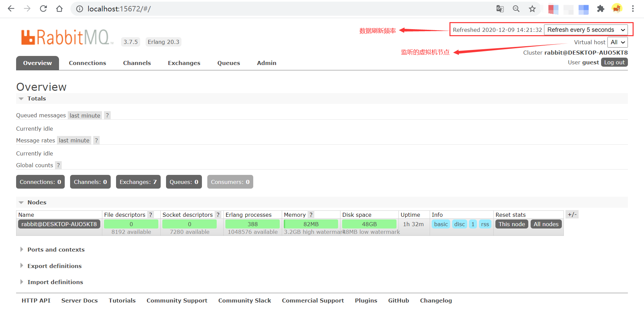644x329 pixels.
Task: Open the Exchanges: 7 count
Action: click(138, 182)
